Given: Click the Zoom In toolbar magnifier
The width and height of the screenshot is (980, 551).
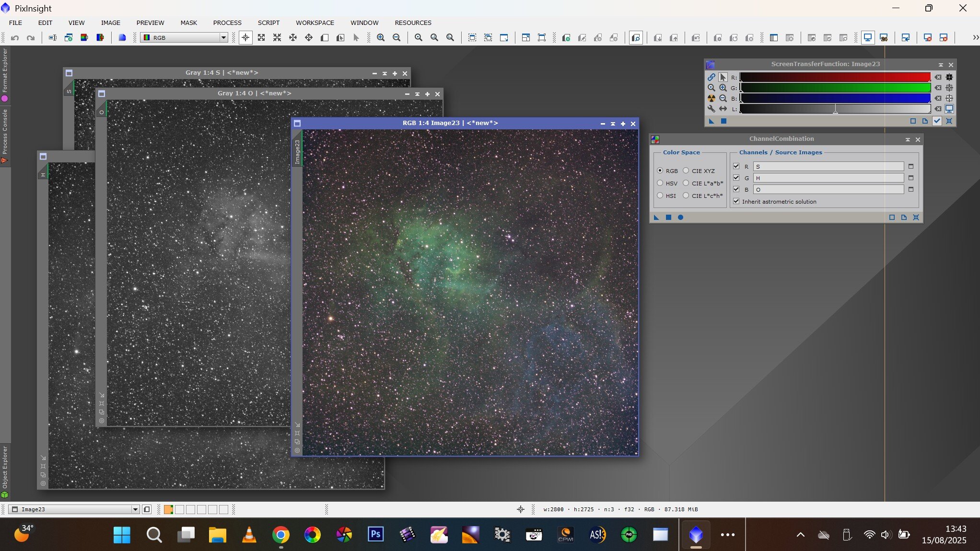Looking at the screenshot, I should tap(381, 37).
